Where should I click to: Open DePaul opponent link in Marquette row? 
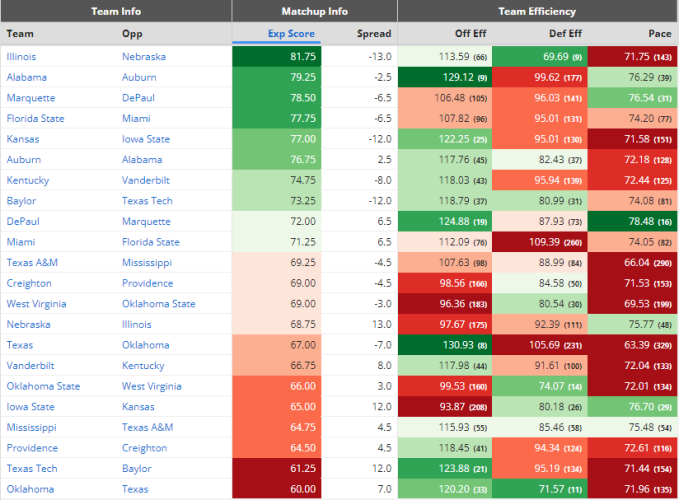coord(138,98)
